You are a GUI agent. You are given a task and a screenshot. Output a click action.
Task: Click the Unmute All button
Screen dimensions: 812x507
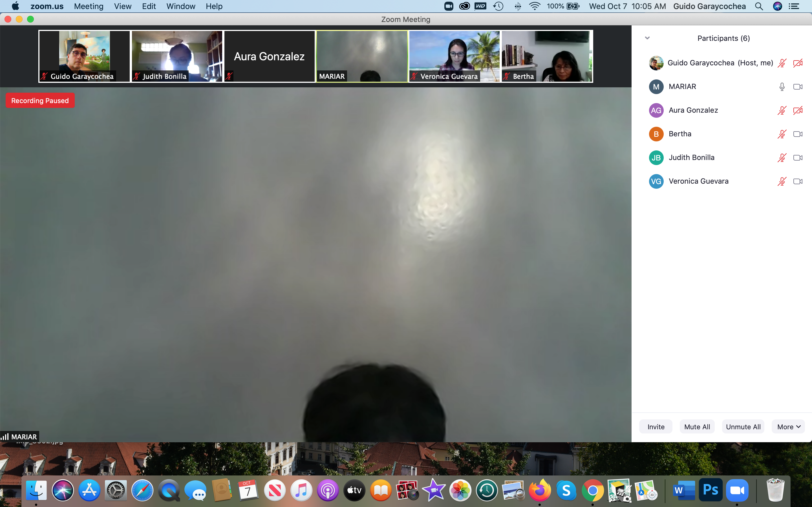743,426
